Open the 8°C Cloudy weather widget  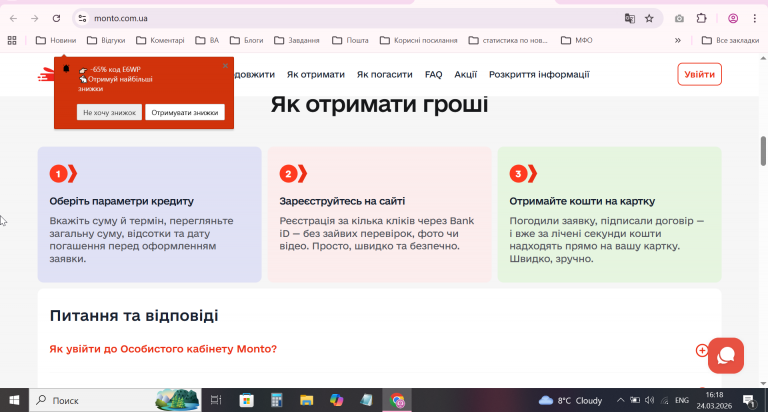[571, 400]
